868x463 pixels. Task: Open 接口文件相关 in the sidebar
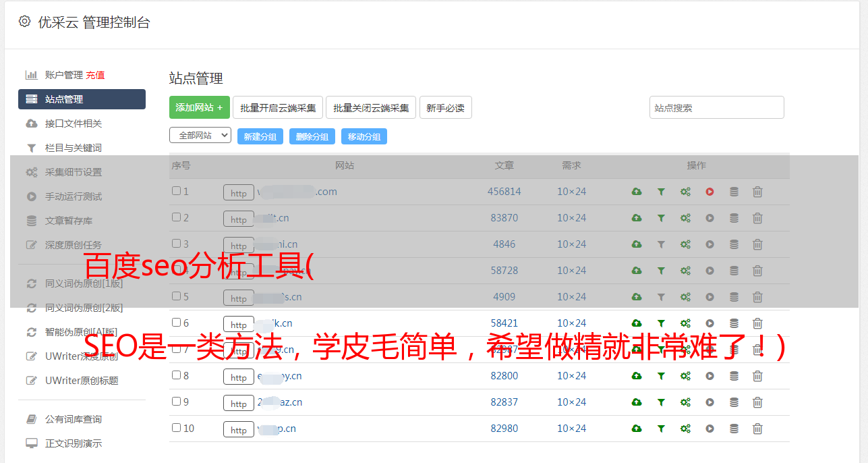73,124
